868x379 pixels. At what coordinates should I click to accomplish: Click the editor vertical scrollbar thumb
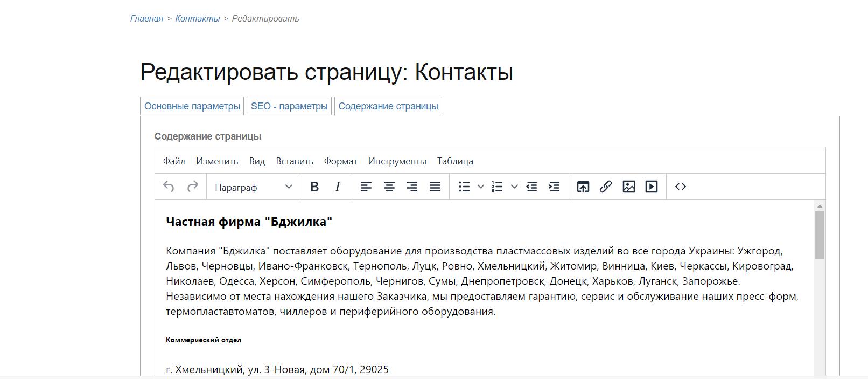(820, 235)
